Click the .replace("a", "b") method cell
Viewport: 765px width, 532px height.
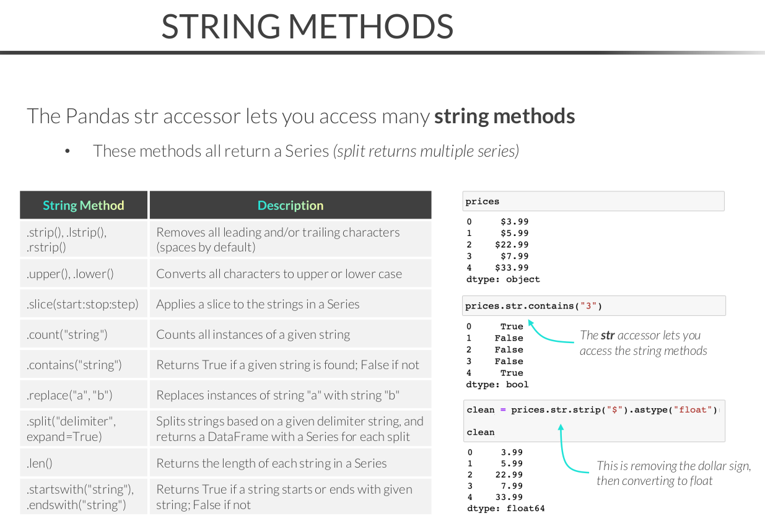(x=84, y=395)
